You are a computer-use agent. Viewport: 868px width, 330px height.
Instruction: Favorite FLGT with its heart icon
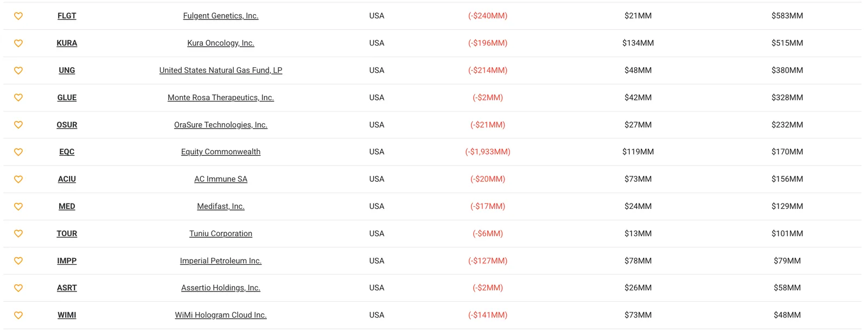[18, 16]
